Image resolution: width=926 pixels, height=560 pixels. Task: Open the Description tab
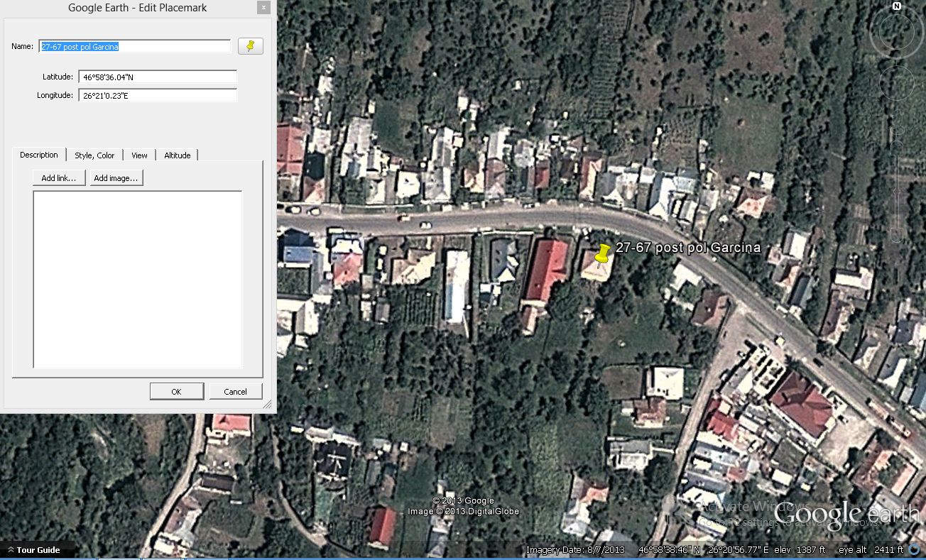pos(39,155)
